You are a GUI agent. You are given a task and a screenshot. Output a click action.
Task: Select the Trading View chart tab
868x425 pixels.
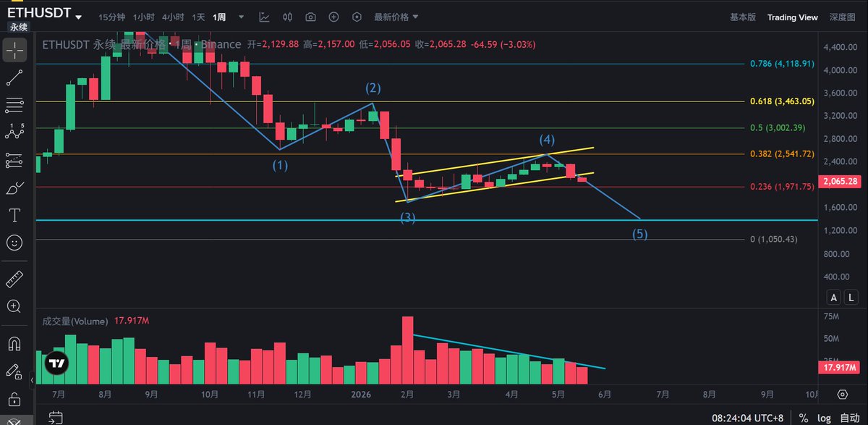click(x=793, y=17)
